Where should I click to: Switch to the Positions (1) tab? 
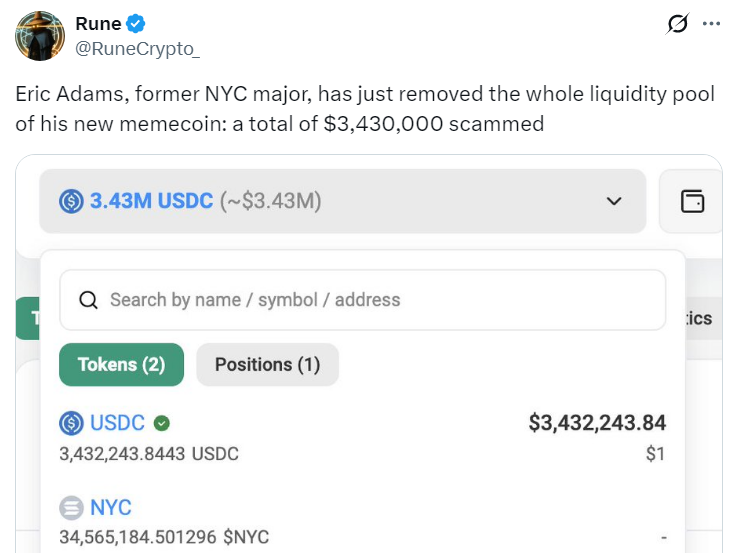click(267, 365)
